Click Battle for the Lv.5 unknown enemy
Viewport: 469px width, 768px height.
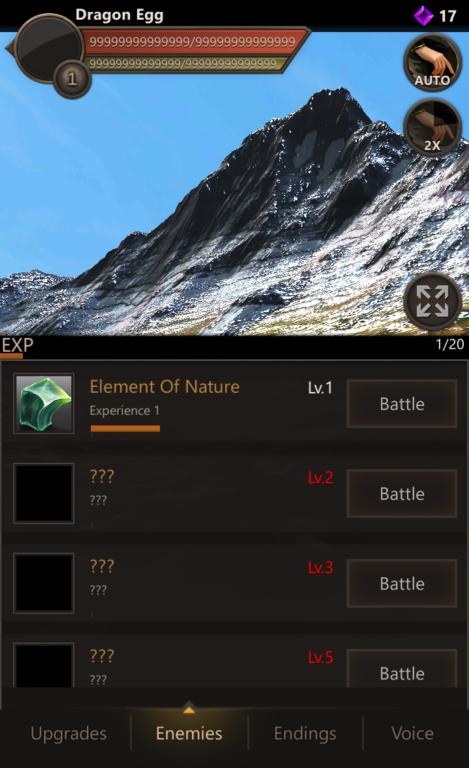point(402,669)
